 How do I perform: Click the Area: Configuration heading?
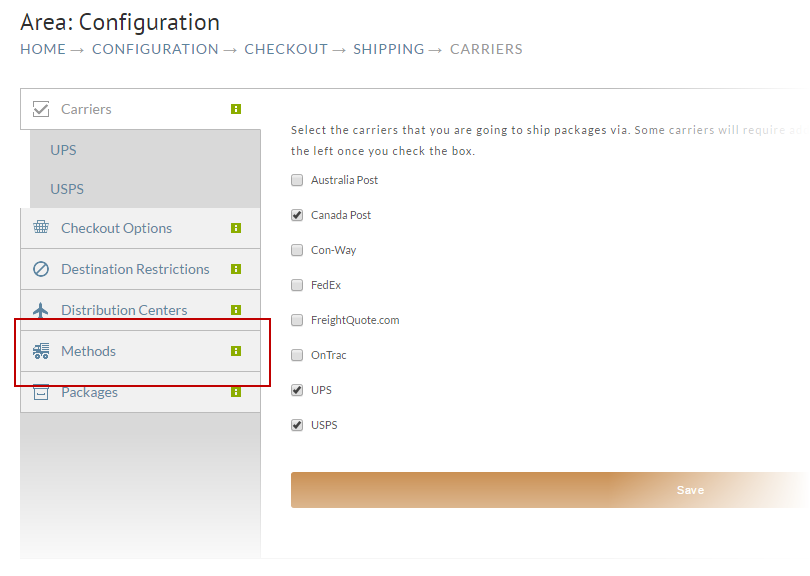pos(120,22)
